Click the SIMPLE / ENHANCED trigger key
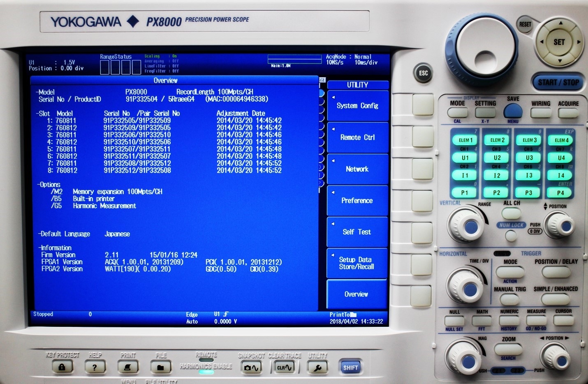Screen dimensions: 588x384 pyautogui.click(x=556, y=299)
